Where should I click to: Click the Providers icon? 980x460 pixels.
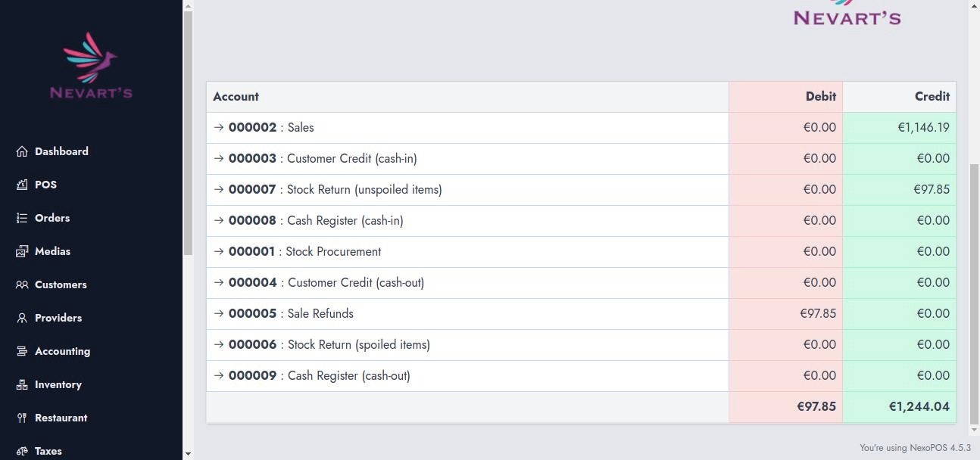click(x=22, y=318)
